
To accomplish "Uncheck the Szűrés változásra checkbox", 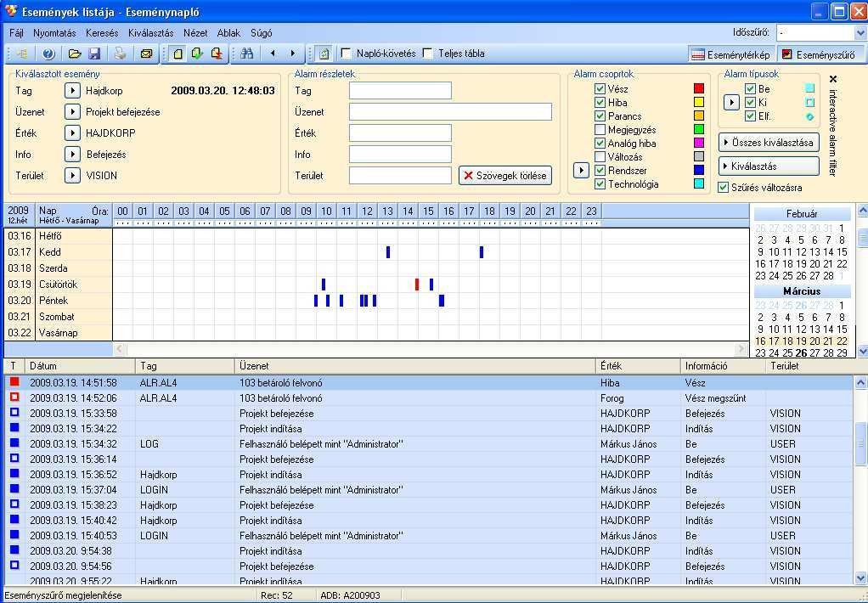I will [x=724, y=188].
